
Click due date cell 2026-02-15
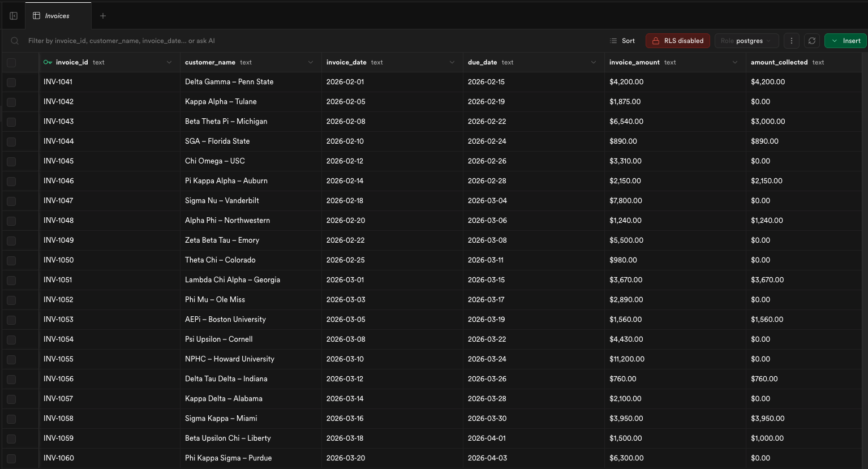point(534,82)
